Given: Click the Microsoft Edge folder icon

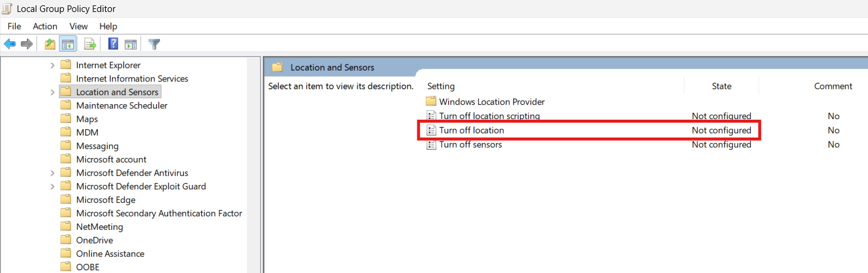Looking at the screenshot, I should click(66, 199).
